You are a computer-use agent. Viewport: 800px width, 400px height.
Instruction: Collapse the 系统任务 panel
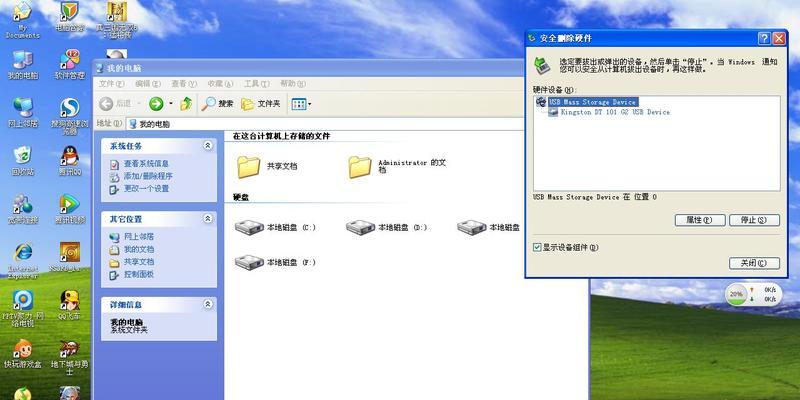pyautogui.click(x=208, y=146)
